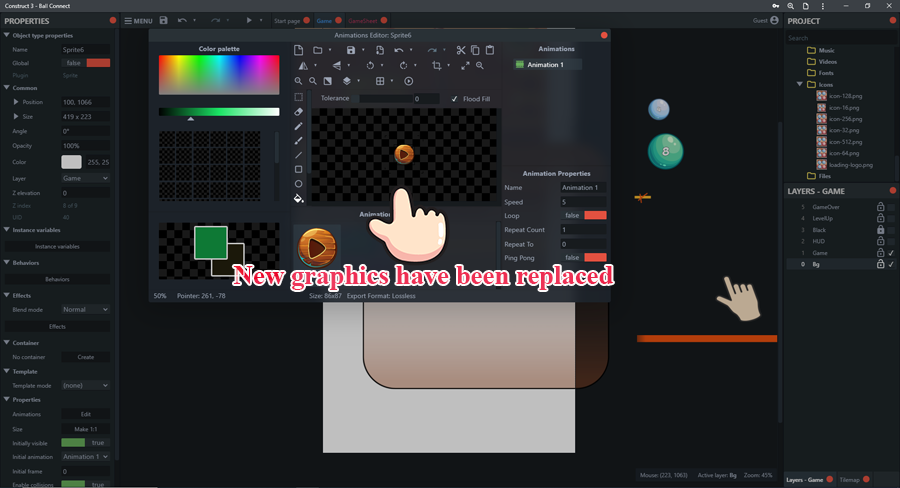This screenshot has width=900, height=488.
Task: Toggle the Flood Fill checkbox
Action: 456,99
